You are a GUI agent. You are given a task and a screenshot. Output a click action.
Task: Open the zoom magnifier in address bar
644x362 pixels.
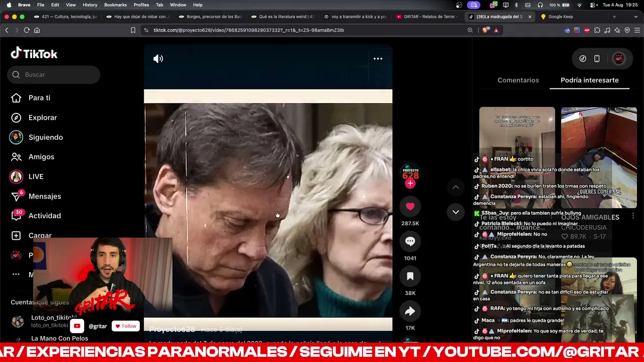pyautogui.click(x=470, y=30)
